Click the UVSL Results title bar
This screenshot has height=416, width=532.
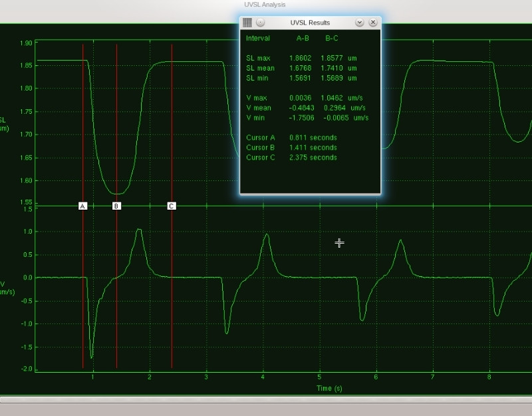tap(310, 23)
